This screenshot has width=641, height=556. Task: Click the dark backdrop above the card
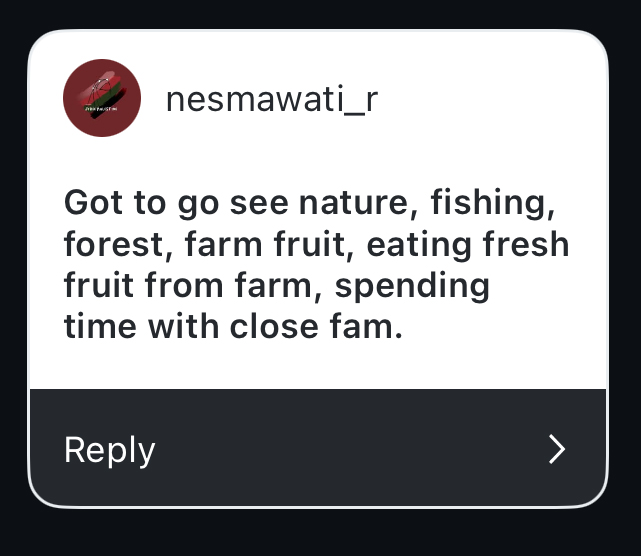point(320,14)
